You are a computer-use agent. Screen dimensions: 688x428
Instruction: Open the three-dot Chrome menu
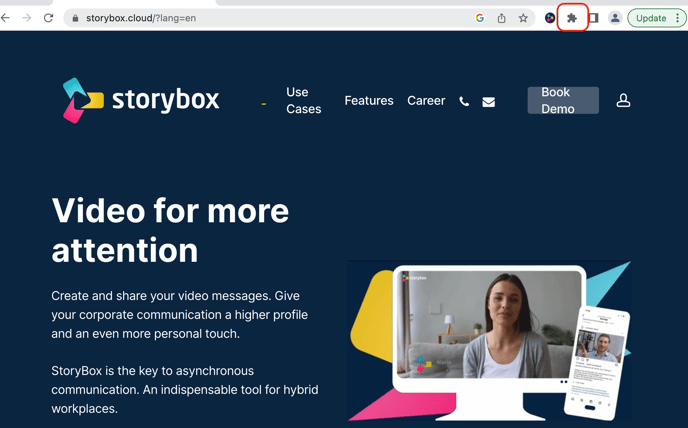pos(678,18)
